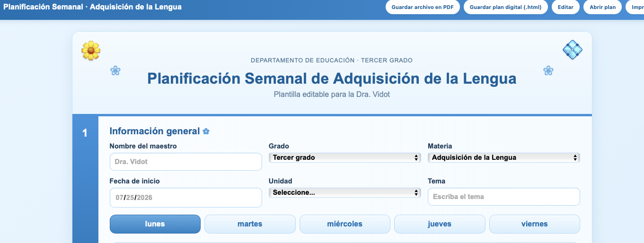
Task: Open the Grado dropdown
Action: [x=345, y=157]
